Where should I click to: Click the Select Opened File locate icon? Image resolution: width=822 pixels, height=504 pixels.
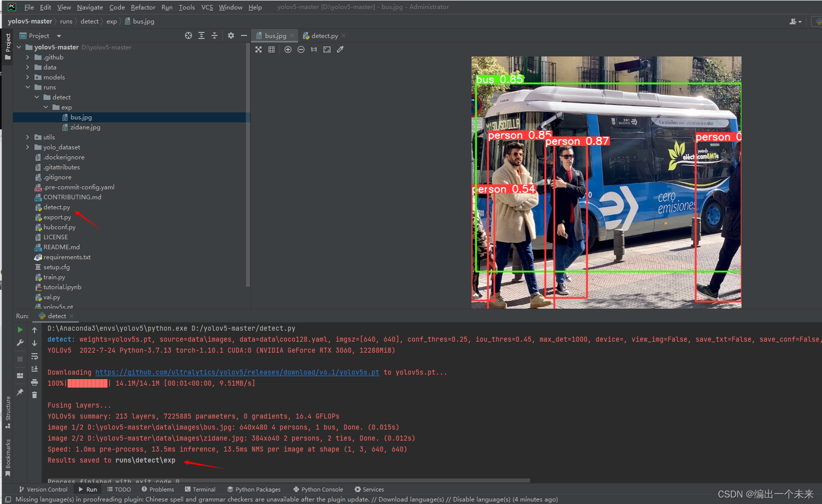click(x=188, y=35)
